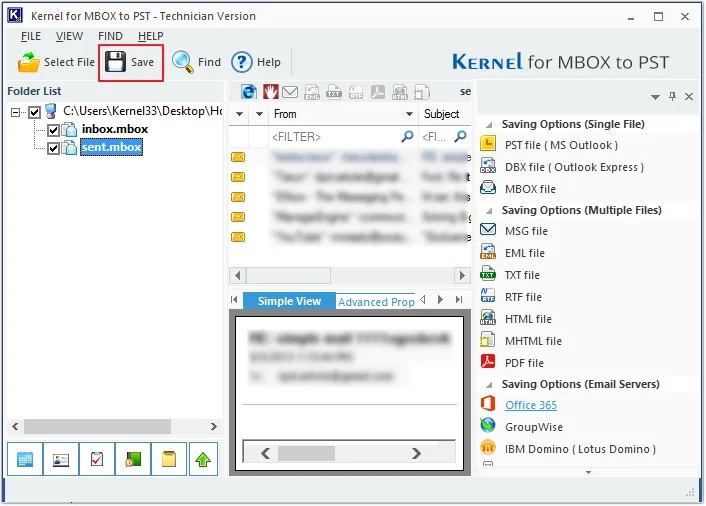The width and height of the screenshot is (706, 506).
Task: Click the search icon in From filter
Action: [407, 136]
